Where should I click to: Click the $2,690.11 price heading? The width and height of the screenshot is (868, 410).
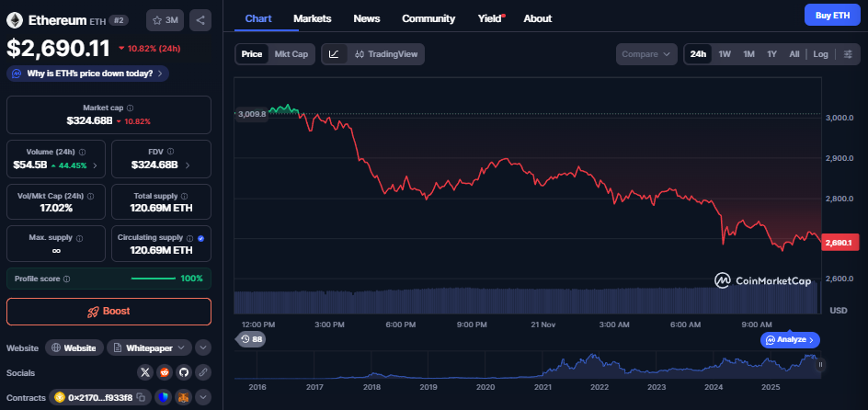(x=58, y=48)
